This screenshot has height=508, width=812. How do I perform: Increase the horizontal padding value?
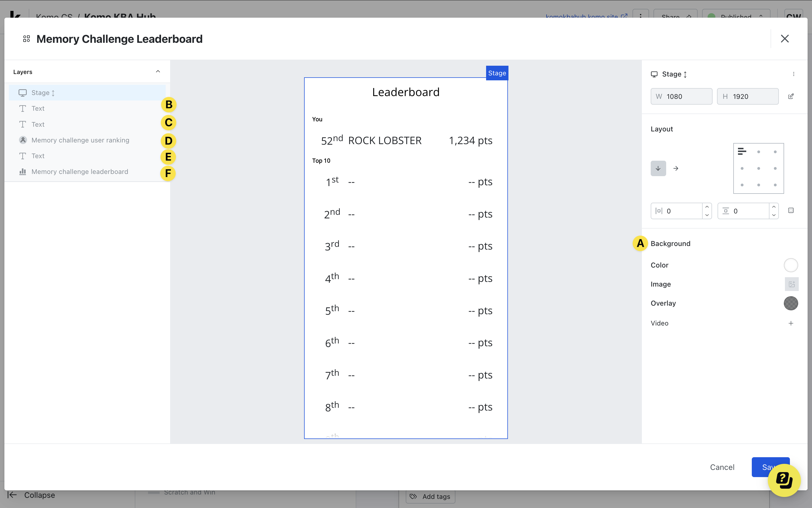click(x=707, y=207)
